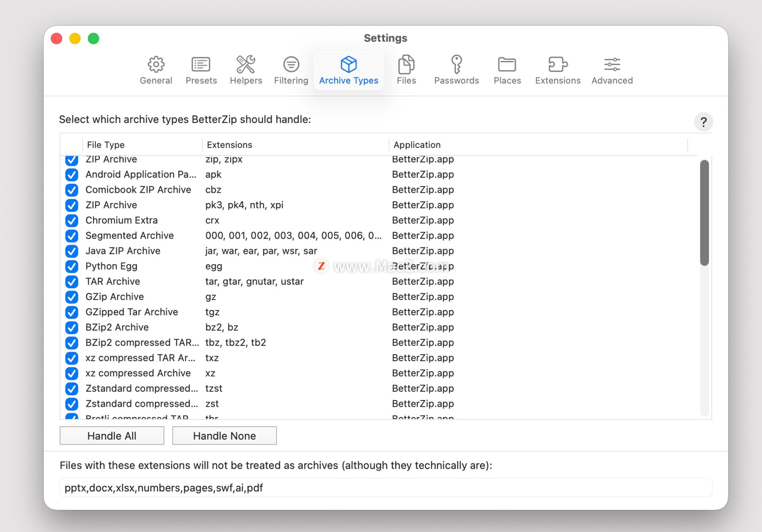
Task: Show the Advanced sliders pane
Action: click(x=612, y=71)
